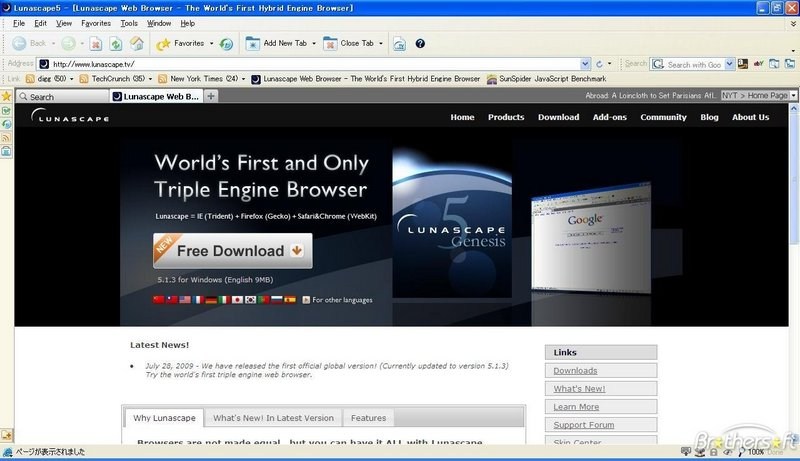Viewport: 800px width, 461px height.
Task: Click the green Forward arrow button
Action: click(68, 43)
